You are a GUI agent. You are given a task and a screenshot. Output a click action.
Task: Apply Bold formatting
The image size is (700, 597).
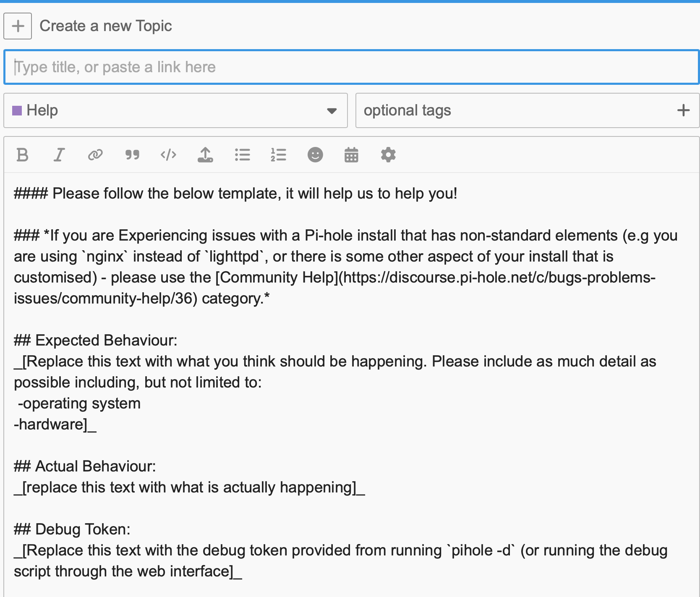coord(23,155)
